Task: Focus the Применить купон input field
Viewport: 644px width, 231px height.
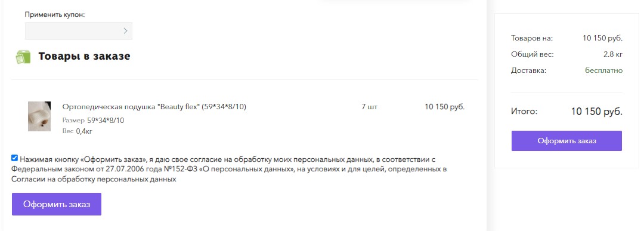Action: point(79,31)
